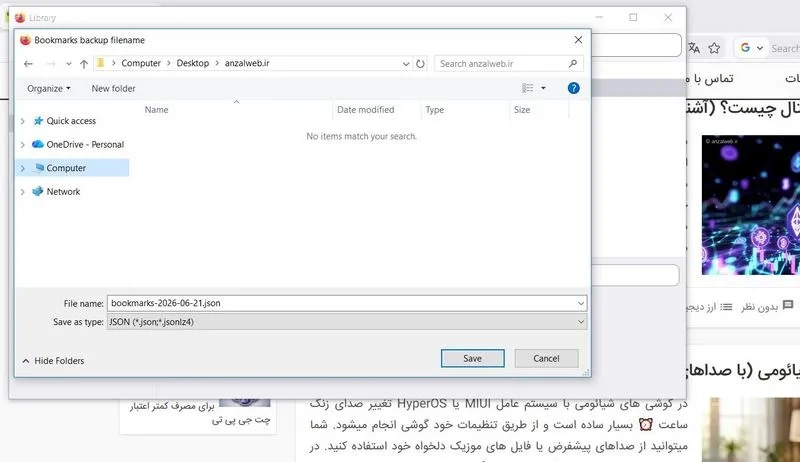Close the Bookmarks backup filename dialog
The height and width of the screenshot is (462, 800).
(x=578, y=40)
